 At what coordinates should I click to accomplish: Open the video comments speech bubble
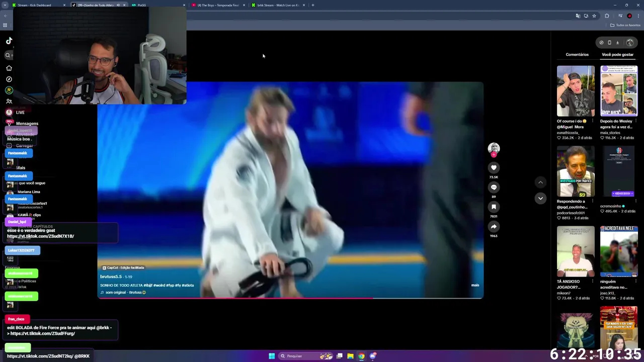tap(494, 187)
